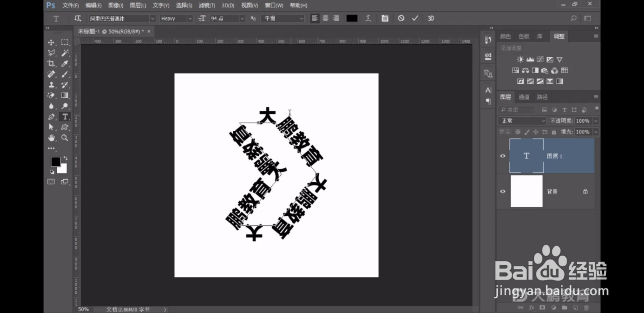Open Create Warped Text dialog
Viewport: 644px width, 313px height.
click(x=368, y=19)
